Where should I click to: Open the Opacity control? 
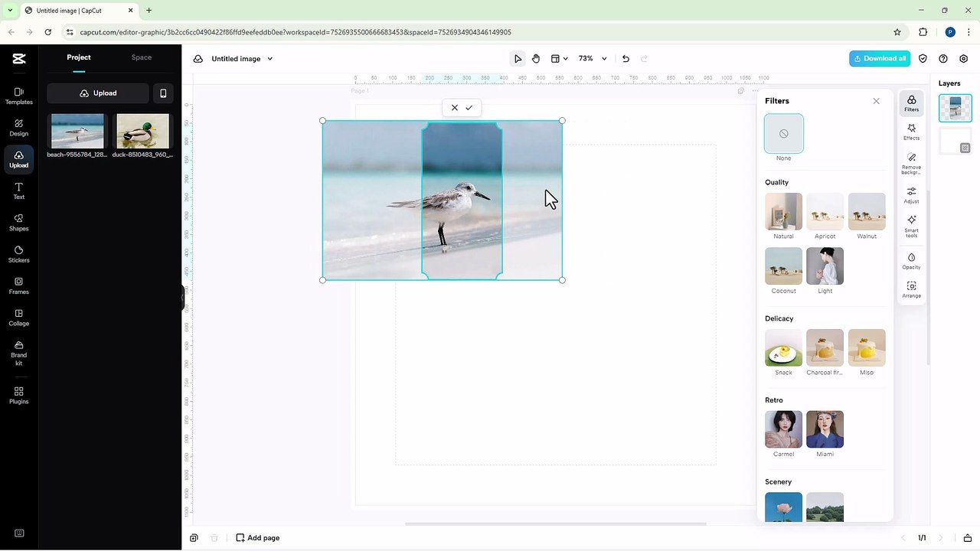[911, 261]
